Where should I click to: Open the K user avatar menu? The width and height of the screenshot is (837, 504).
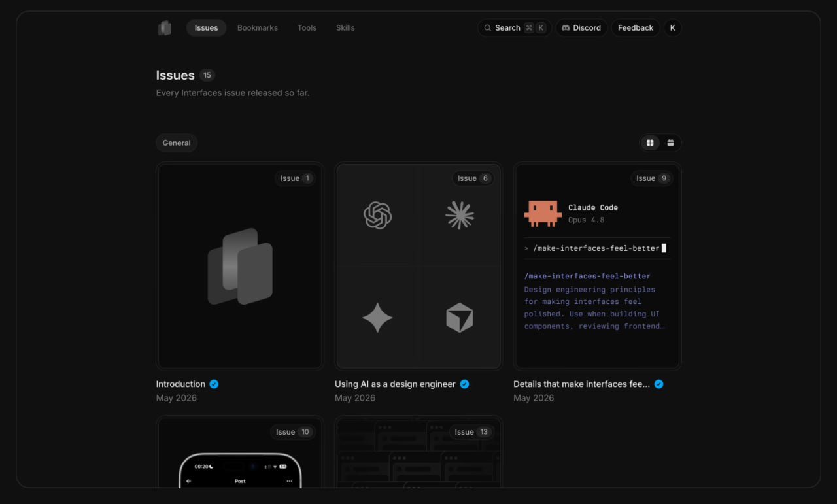tap(673, 28)
